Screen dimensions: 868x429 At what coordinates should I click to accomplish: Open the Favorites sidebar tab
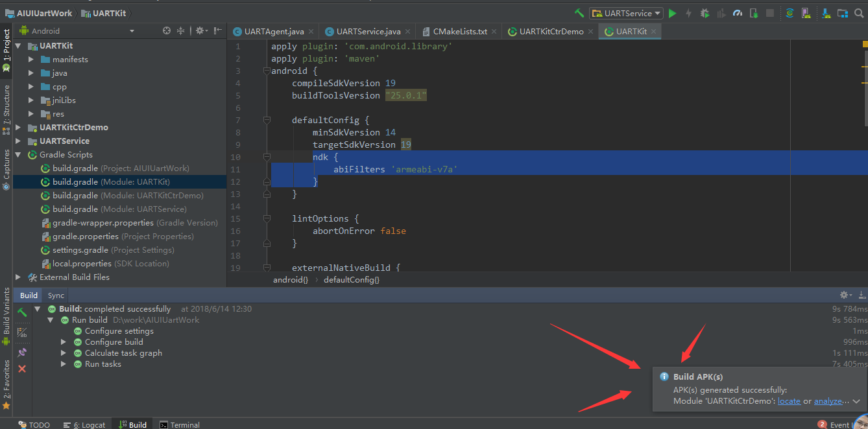coord(6,384)
